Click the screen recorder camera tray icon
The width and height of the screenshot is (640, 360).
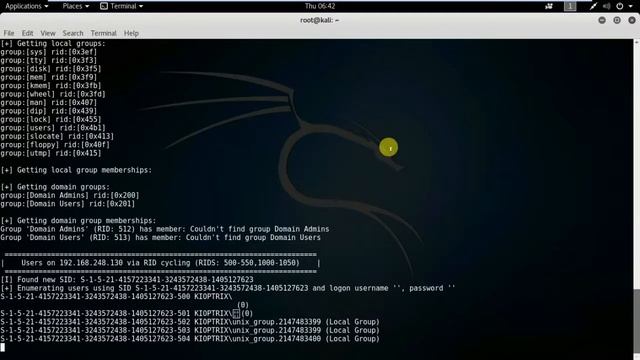pyautogui.click(x=549, y=6)
